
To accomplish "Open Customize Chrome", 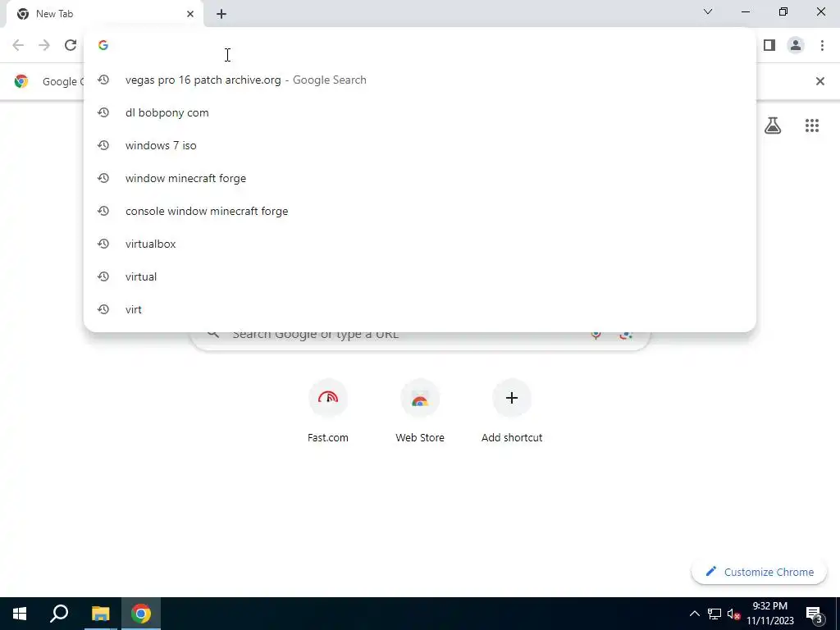I will 759,572.
